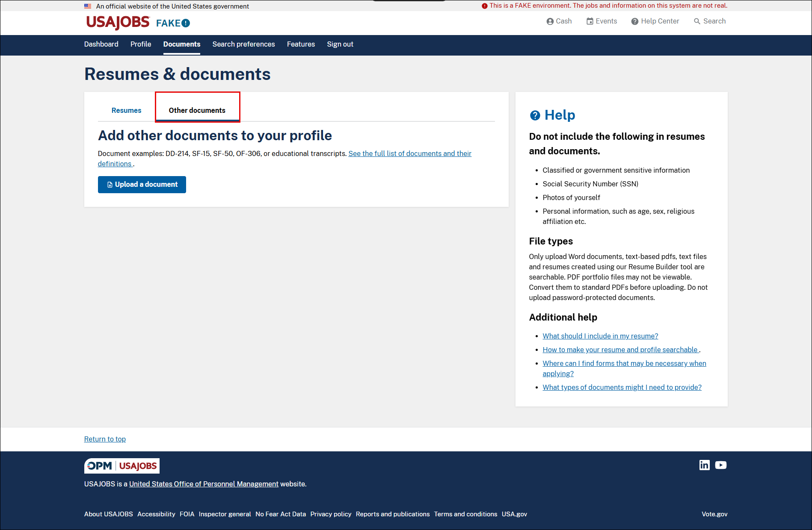Image resolution: width=812 pixels, height=530 pixels.
Task: Open the Features menu item
Action: pos(301,44)
